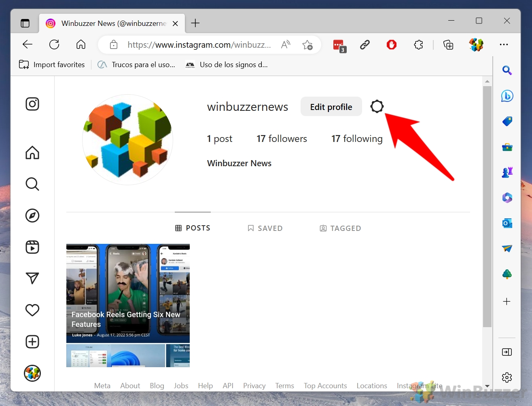Open Outlook sidebar icon
This screenshot has height=406, width=532.
pos(507,223)
